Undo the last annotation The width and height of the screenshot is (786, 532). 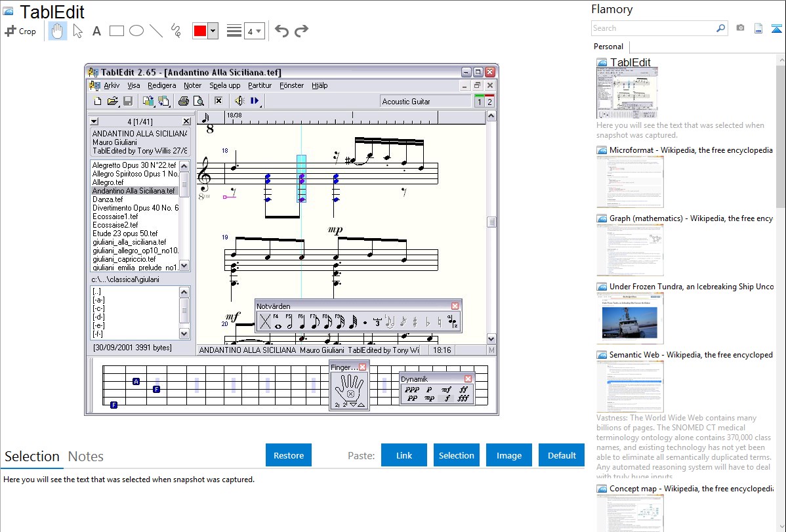coord(281,31)
